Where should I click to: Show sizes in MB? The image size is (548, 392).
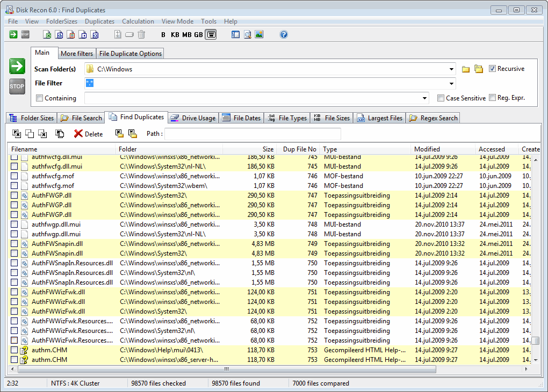click(x=187, y=34)
